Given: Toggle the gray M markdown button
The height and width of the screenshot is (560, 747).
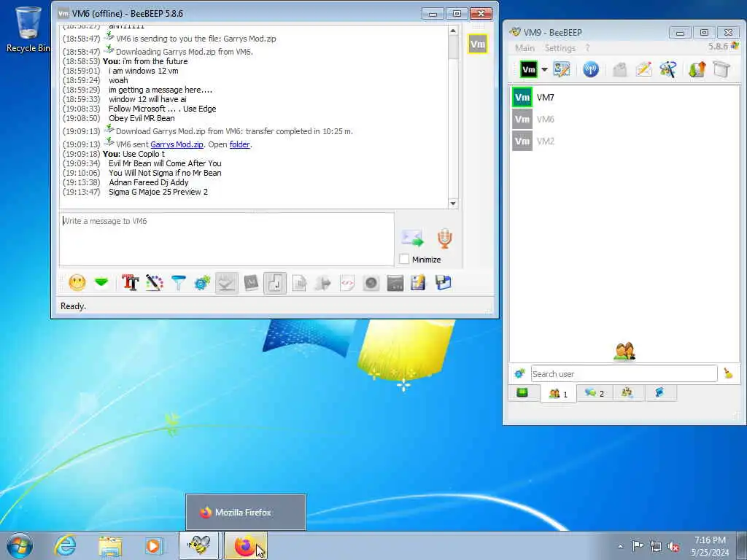Looking at the screenshot, I should click(x=251, y=283).
